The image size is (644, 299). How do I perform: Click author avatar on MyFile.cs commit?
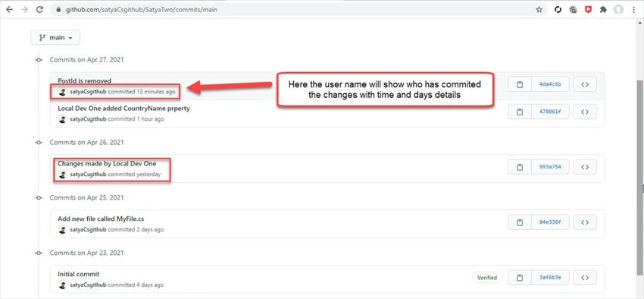tap(62, 230)
